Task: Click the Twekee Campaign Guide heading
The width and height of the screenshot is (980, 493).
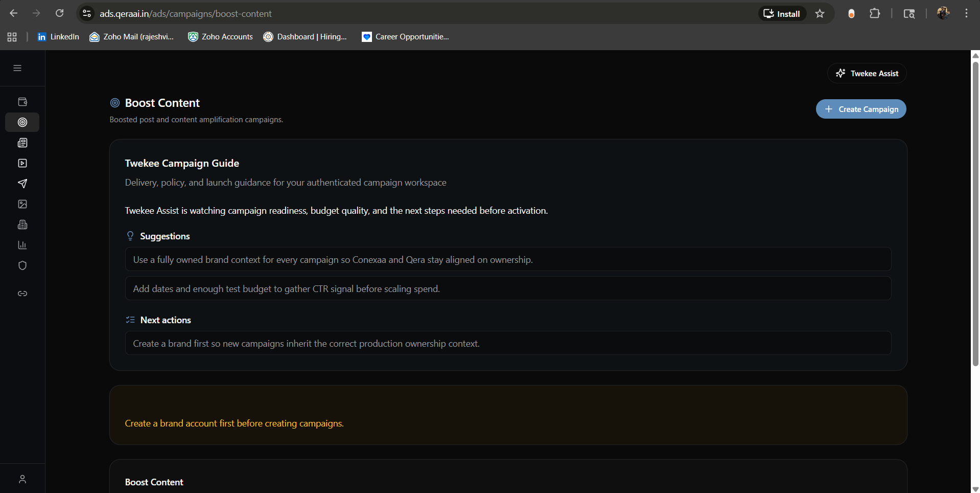Action: 182,163
